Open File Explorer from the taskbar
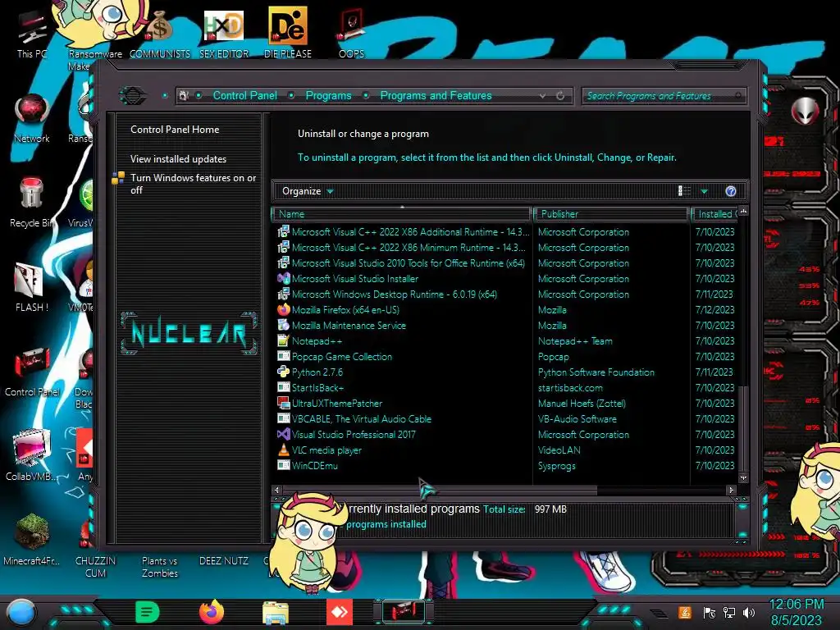The image size is (840, 630). (276, 613)
